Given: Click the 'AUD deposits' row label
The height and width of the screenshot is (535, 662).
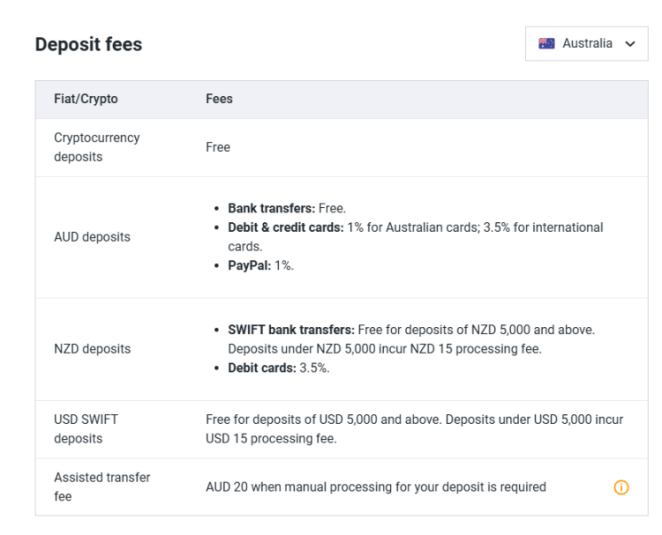Looking at the screenshot, I should pyautogui.click(x=92, y=237).
